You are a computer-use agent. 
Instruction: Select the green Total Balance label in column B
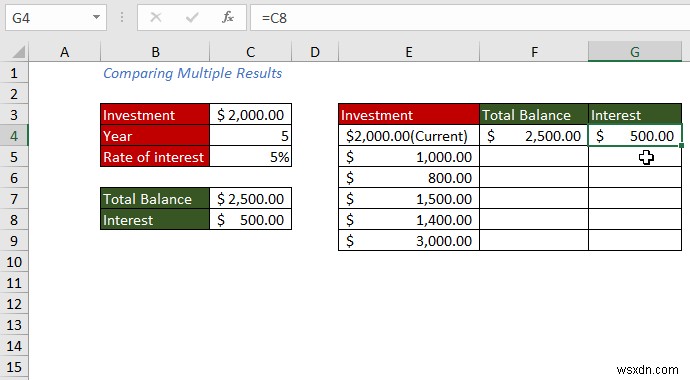tap(155, 199)
